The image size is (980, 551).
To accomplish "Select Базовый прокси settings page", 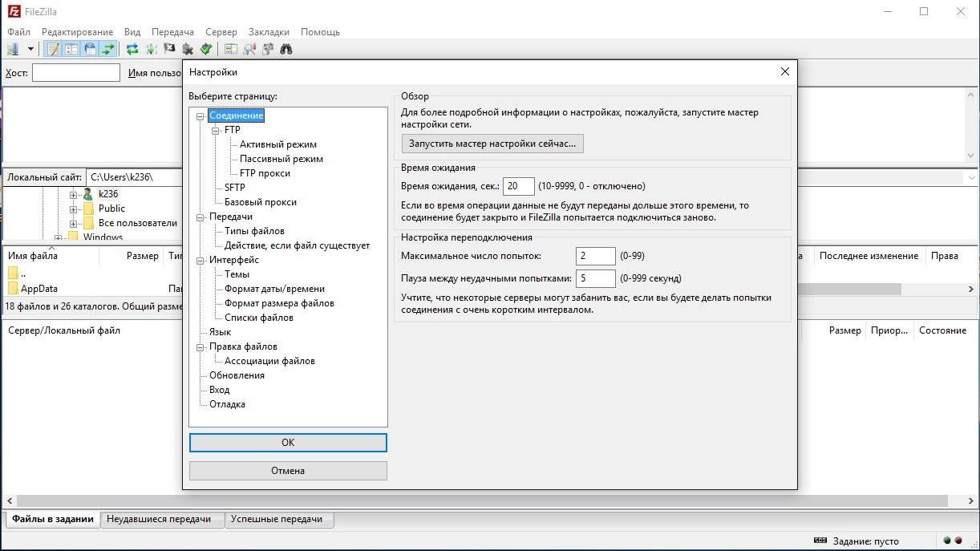I will tap(261, 203).
